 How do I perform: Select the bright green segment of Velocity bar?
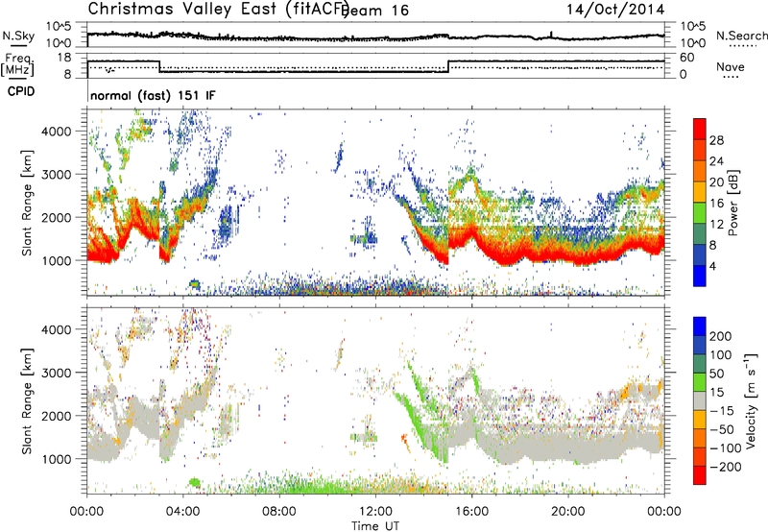pyautogui.click(x=700, y=382)
